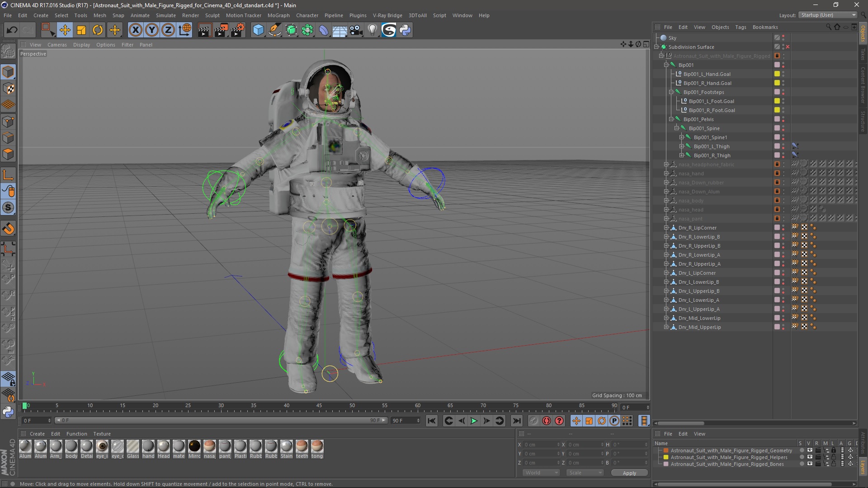Collapse the Bip001 hierarchy node
The width and height of the screenshot is (868, 488).
[666, 65]
